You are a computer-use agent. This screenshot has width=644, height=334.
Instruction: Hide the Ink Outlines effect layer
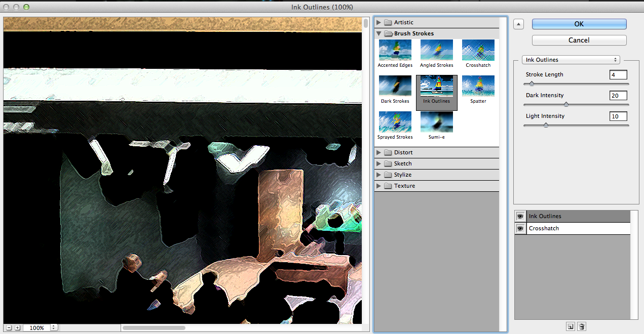point(520,216)
